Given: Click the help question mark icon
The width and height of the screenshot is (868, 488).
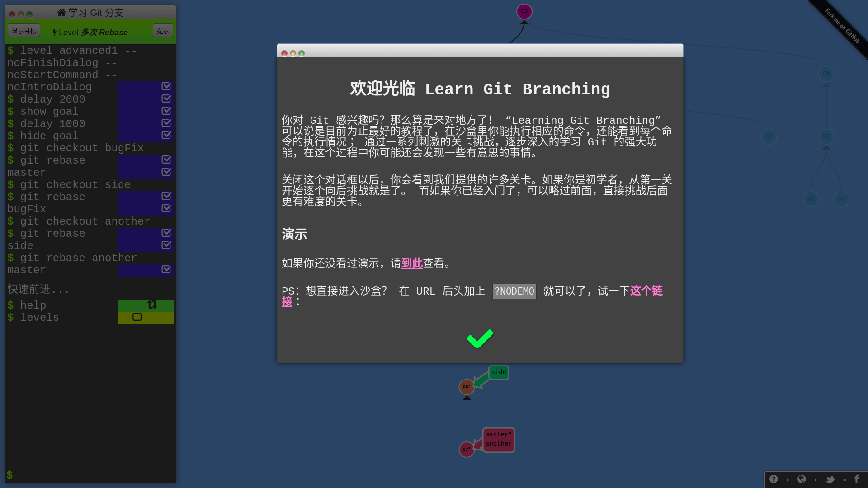Looking at the screenshot, I should click(774, 479).
